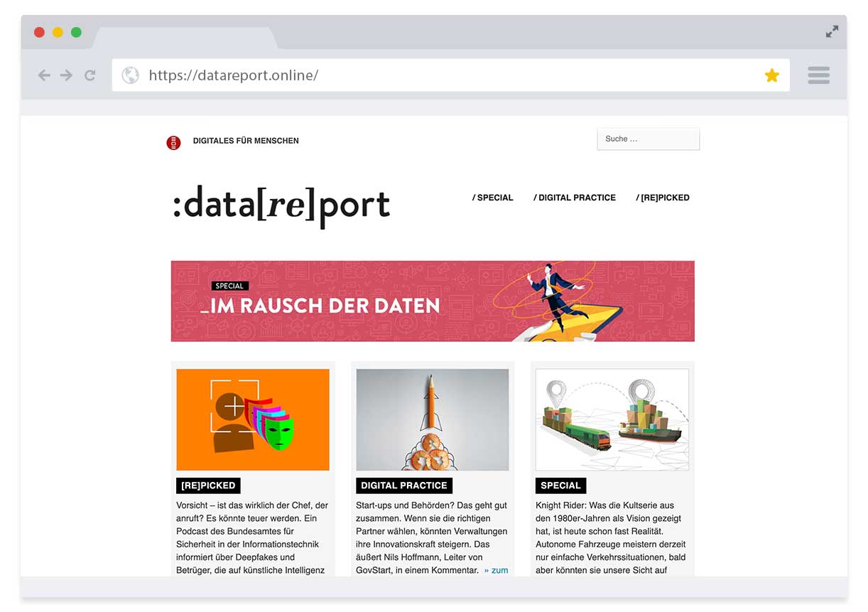The height and width of the screenshot is (612, 868).
Task: Click the red round logo icon
Action: point(173,143)
